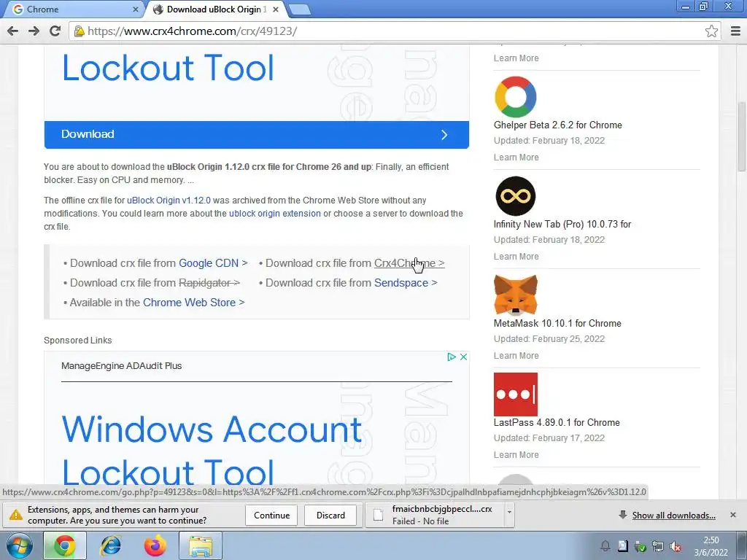Click Learn More under MetaMask
Image resolution: width=747 pixels, height=560 pixels.
pos(516,356)
